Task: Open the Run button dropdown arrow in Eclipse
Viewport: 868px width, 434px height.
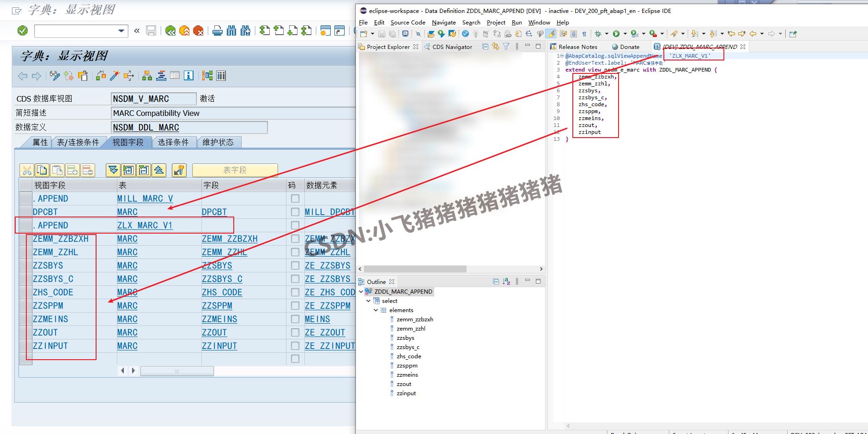Action: pyautogui.click(x=624, y=33)
